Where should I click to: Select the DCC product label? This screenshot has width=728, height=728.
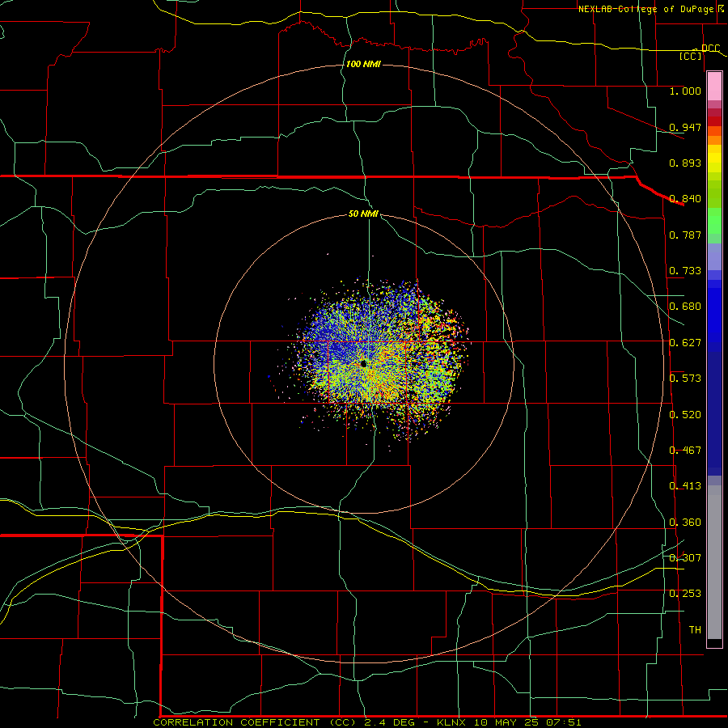click(x=711, y=48)
